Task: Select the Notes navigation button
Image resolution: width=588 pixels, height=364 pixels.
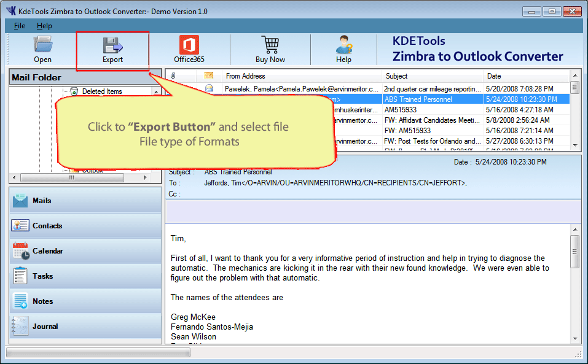Action: (x=85, y=301)
